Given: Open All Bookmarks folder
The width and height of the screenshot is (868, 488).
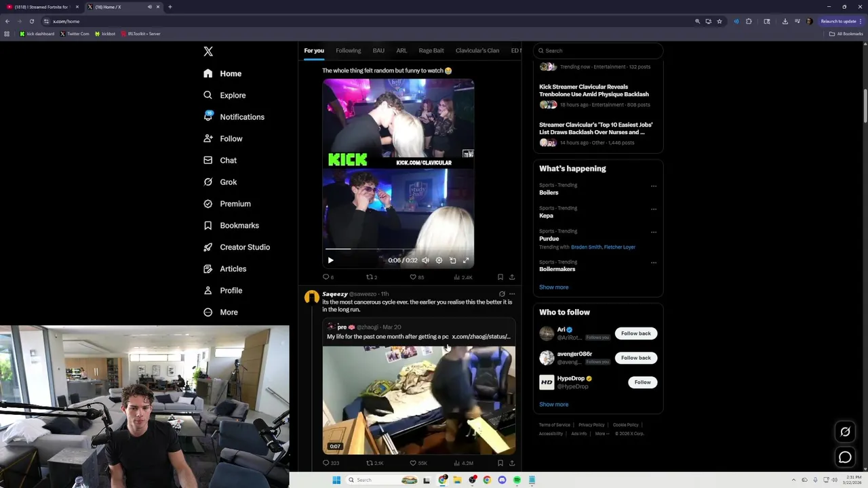Looking at the screenshot, I should (x=846, y=34).
